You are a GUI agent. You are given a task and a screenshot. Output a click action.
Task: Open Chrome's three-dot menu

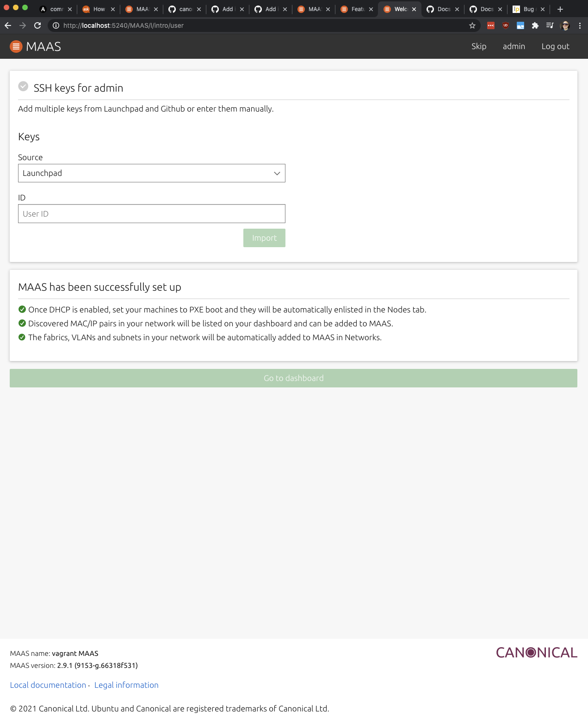pyautogui.click(x=580, y=25)
